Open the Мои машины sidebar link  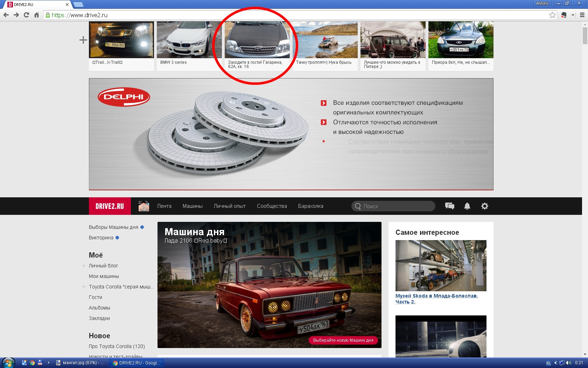(104, 276)
